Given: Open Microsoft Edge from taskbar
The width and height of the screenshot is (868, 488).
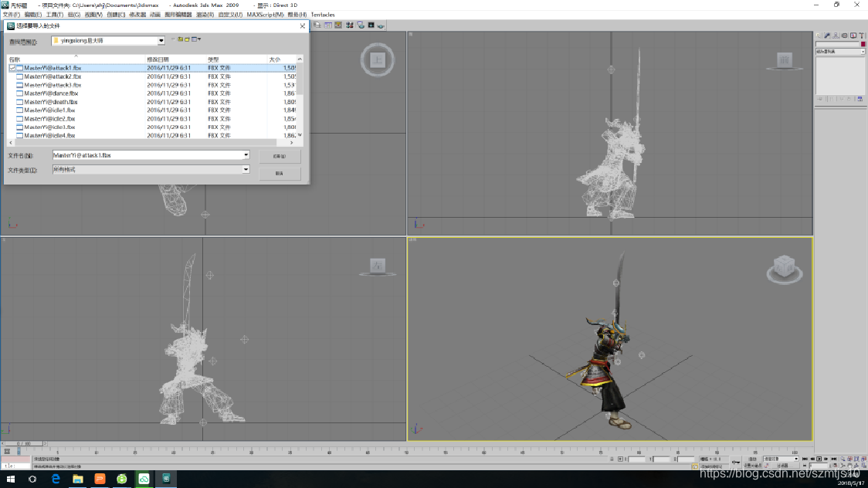Looking at the screenshot, I should 56,479.
